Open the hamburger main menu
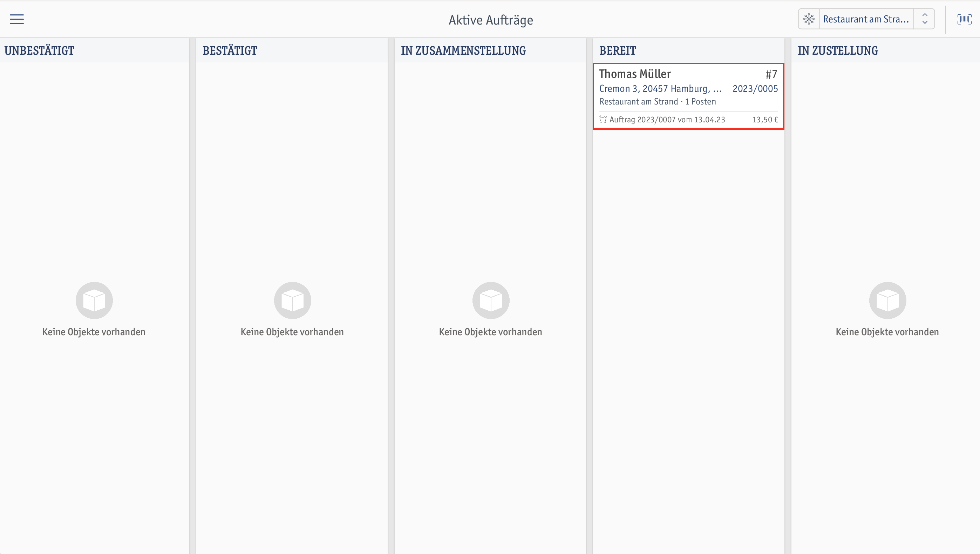Viewport: 980px width, 554px height. [17, 19]
